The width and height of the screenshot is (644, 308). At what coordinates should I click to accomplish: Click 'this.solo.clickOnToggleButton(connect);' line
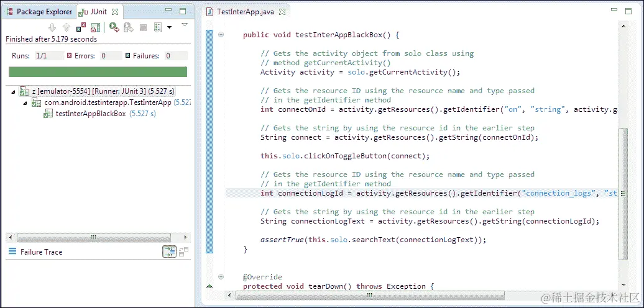pyautogui.click(x=345, y=156)
